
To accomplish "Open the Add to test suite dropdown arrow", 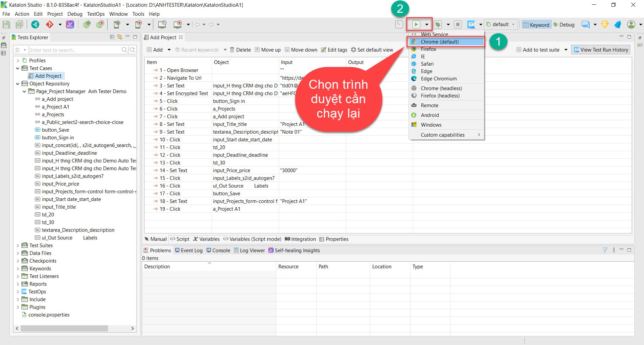I will click(566, 50).
